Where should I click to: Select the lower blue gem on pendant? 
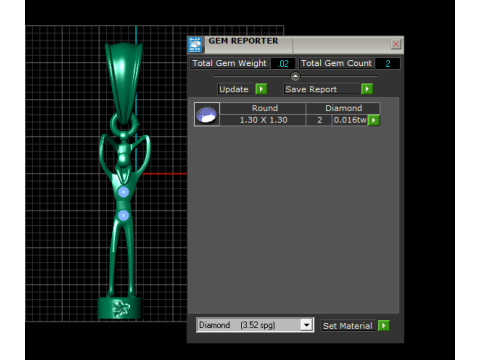[x=123, y=215]
